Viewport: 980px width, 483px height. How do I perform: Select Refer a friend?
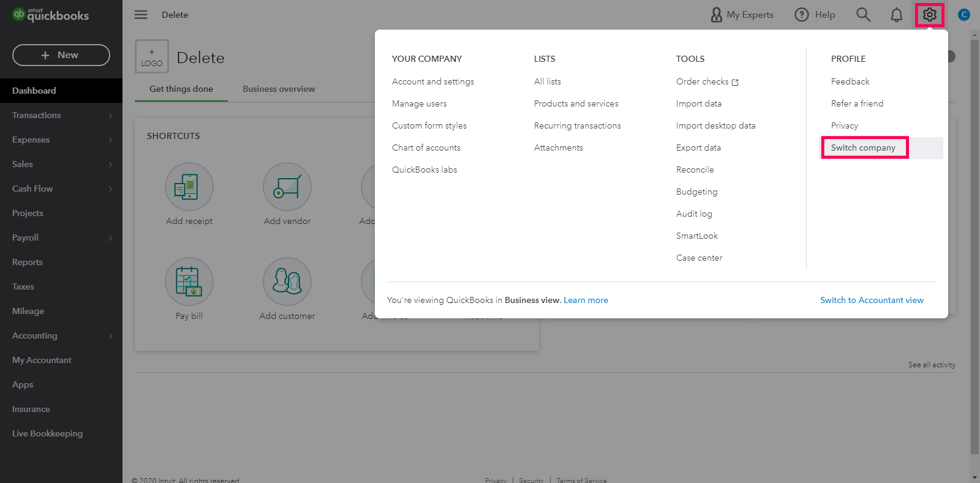858,103
